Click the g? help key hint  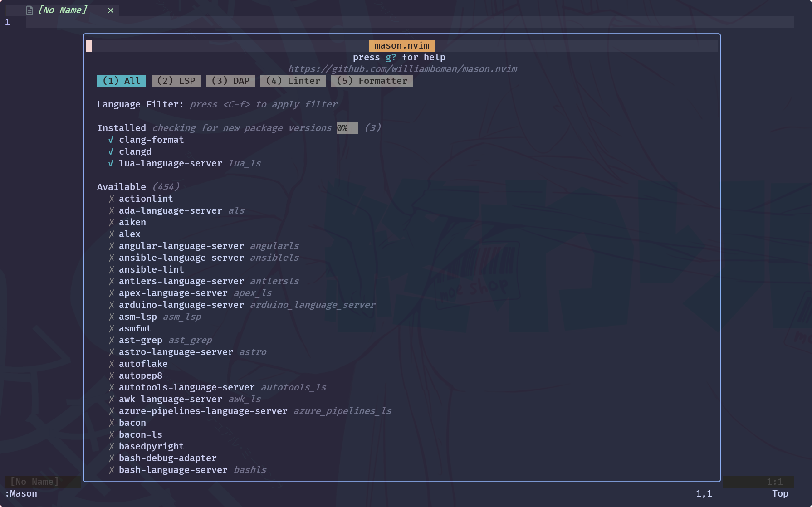[x=391, y=57]
